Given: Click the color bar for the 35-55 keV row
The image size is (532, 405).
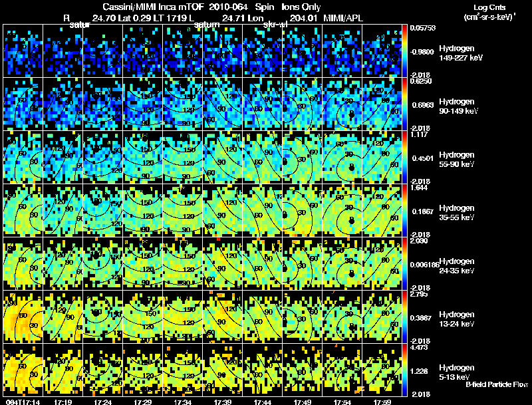Looking at the screenshot, I should coord(404,210).
